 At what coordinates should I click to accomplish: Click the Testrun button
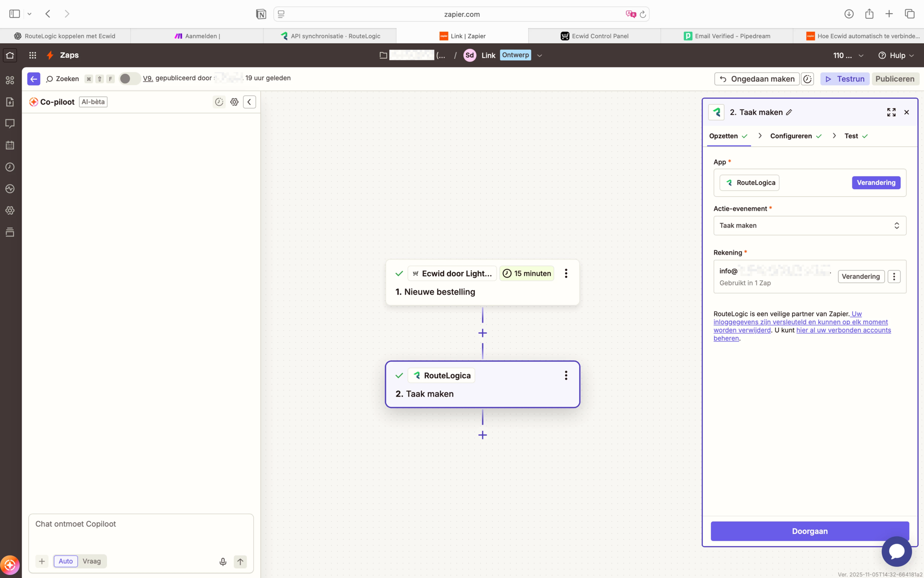(845, 79)
